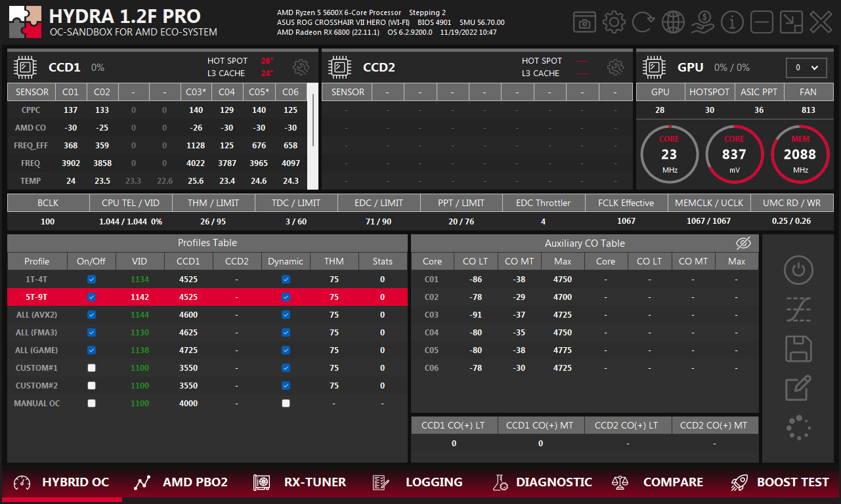
Task: Open the info circle icon
Action: click(732, 22)
